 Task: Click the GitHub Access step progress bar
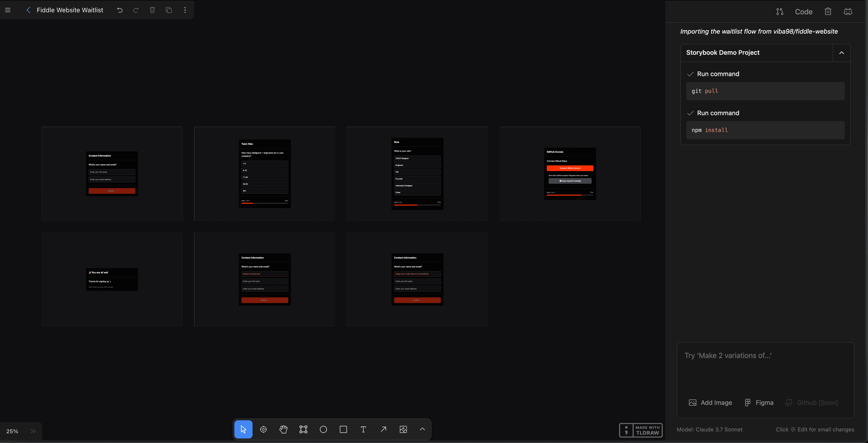tap(570, 195)
